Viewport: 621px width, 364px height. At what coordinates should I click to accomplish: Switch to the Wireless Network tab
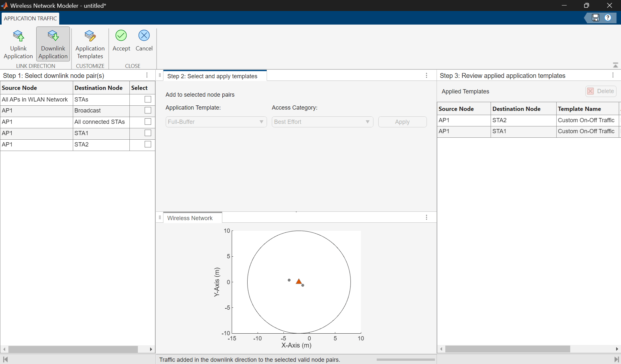(190, 218)
